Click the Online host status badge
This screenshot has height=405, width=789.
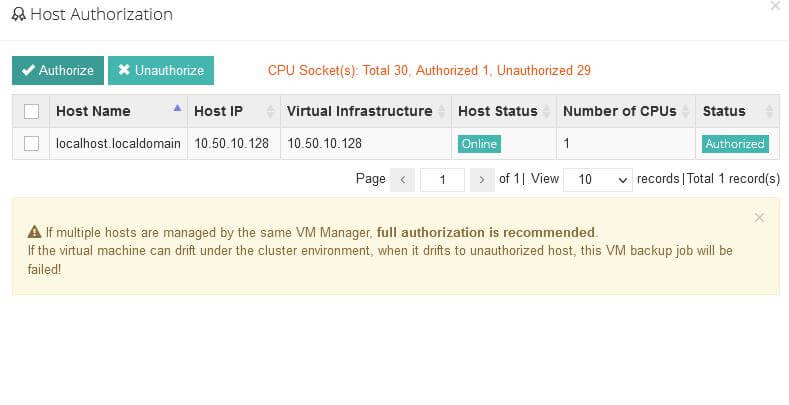479,144
